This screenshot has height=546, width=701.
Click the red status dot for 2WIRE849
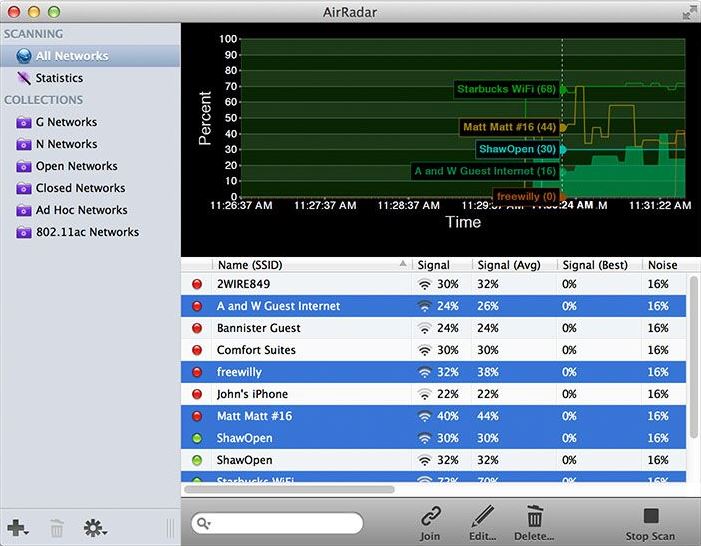tap(197, 284)
